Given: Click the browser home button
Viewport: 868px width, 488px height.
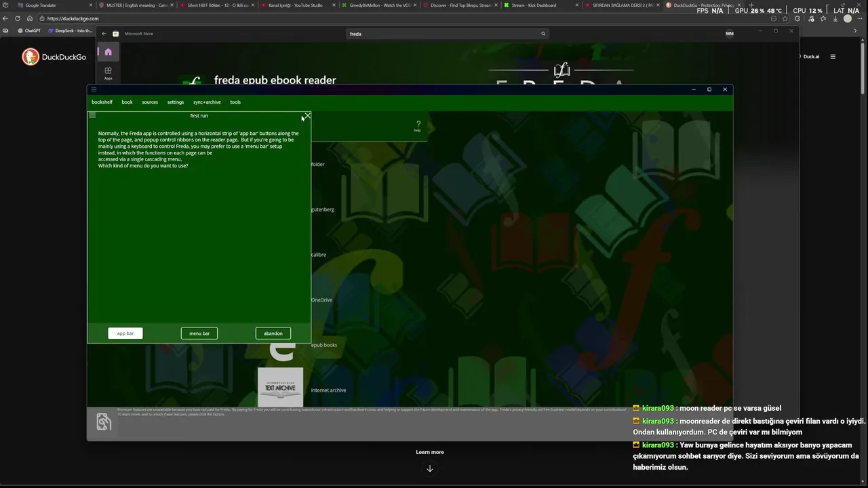Looking at the screenshot, I should click(30, 18).
